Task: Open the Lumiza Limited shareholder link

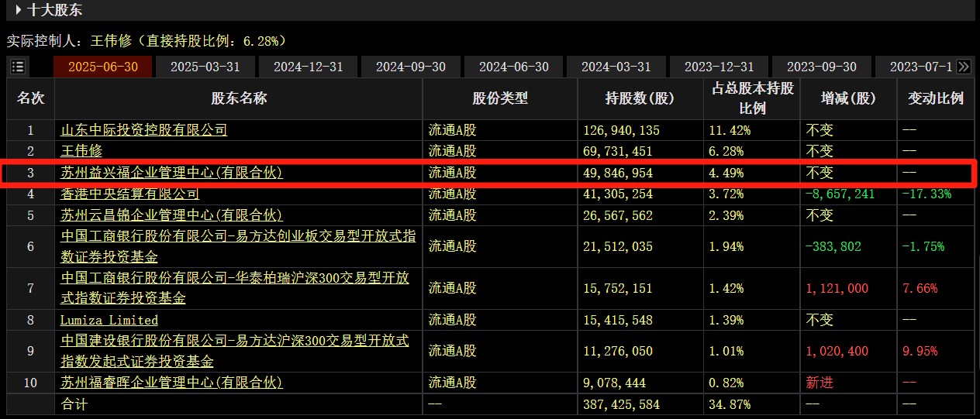Action: pos(109,320)
